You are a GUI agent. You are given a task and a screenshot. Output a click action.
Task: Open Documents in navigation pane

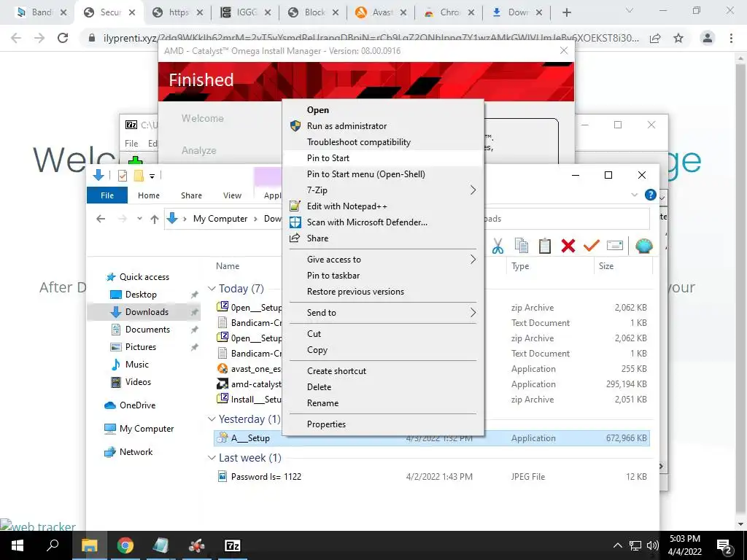[x=147, y=330]
